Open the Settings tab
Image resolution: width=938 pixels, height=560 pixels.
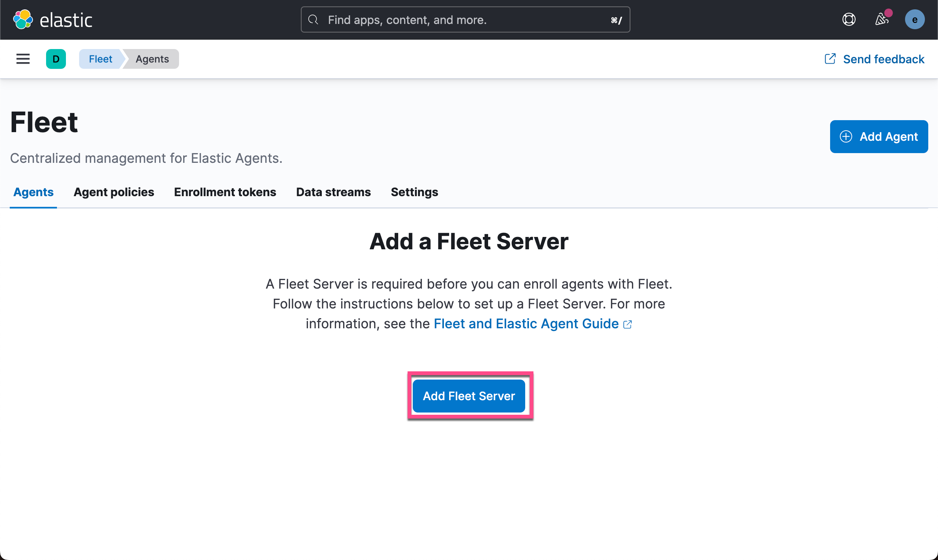[414, 192]
